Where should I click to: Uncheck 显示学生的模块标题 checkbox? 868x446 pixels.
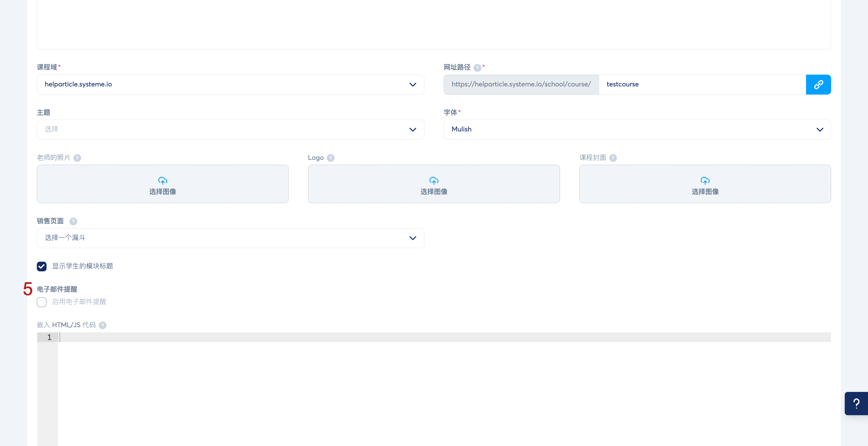pyautogui.click(x=42, y=266)
